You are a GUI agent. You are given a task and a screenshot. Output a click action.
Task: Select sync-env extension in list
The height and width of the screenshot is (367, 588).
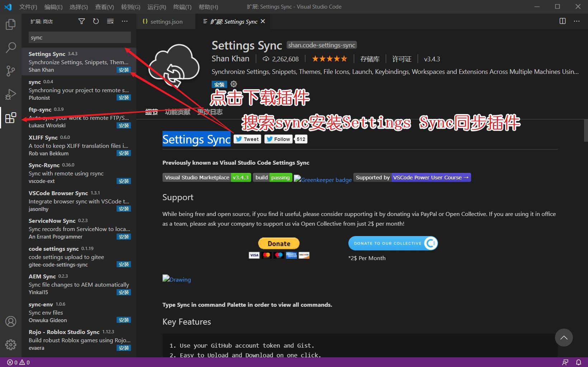coord(79,312)
